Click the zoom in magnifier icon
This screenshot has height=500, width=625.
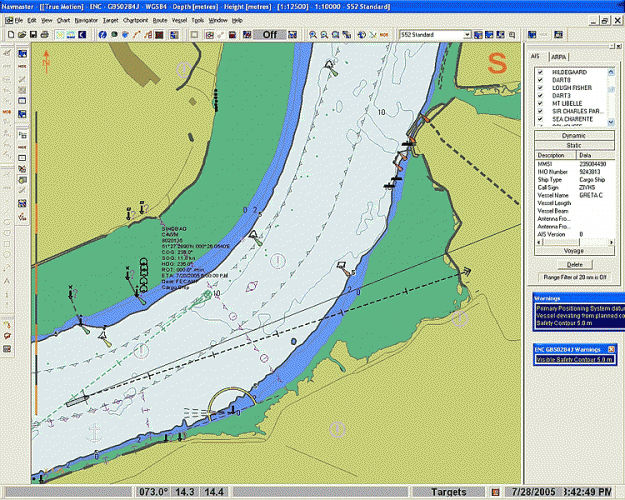point(313,34)
